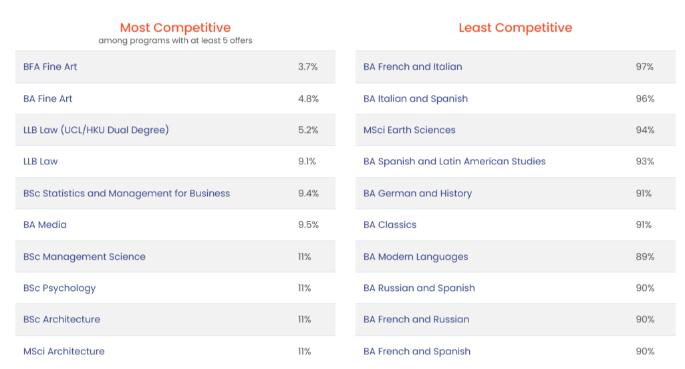Image resolution: width=685 pixels, height=369 pixels.
Task: Click BA Spanish and Latin American Studies
Action: coord(454,162)
